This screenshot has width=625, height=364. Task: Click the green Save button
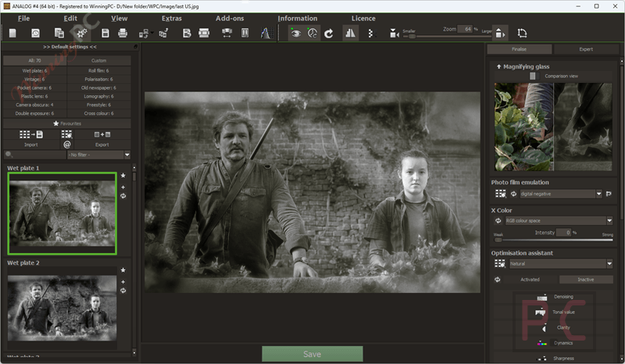pos(312,354)
